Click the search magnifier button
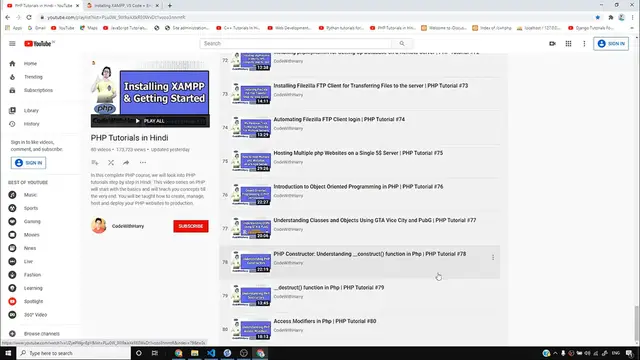The width and height of the screenshot is (640, 360). coord(402,43)
